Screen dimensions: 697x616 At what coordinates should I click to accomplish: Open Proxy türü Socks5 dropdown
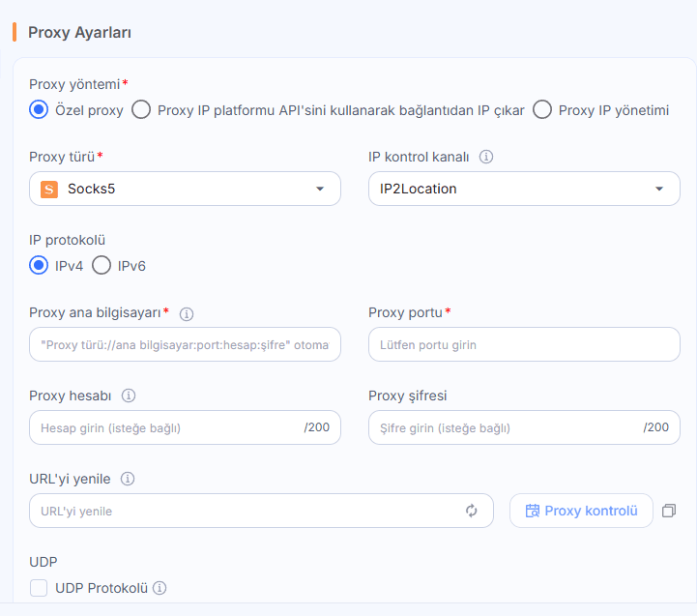[x=185, y=189]
